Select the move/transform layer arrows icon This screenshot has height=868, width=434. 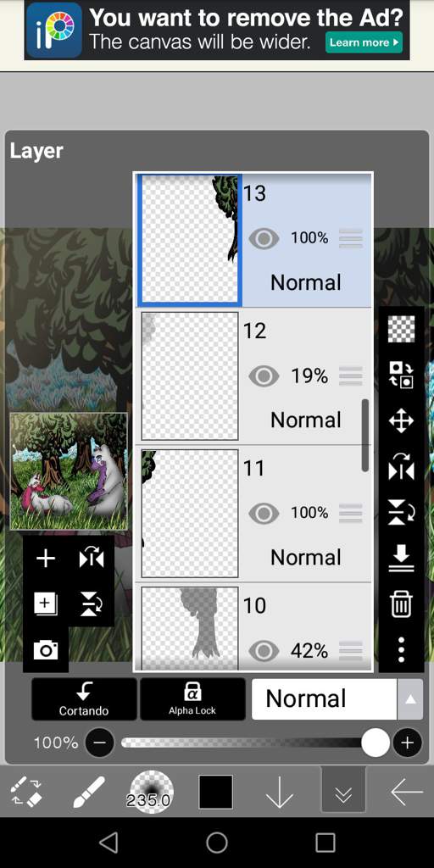point(401,422)
